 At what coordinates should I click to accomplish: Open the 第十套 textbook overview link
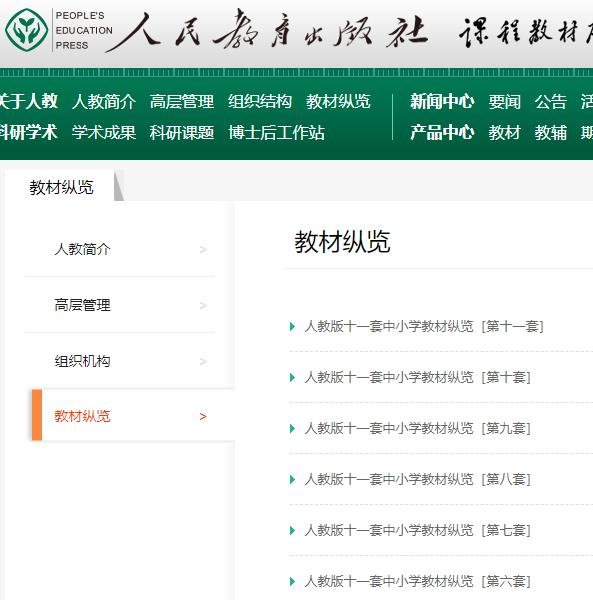417,377
